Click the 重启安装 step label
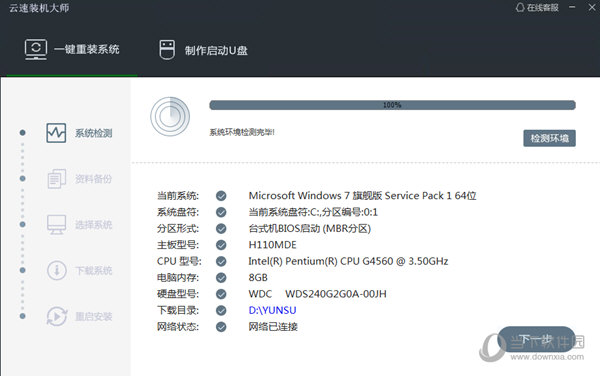Image resolution: width=600 pixels, height=376 pixels. (93, 317)
